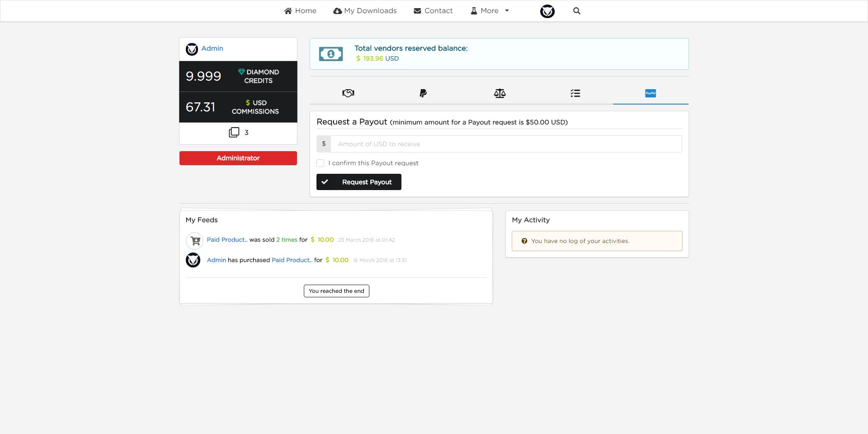Click the Administrator red badge button

click(238, 158)
